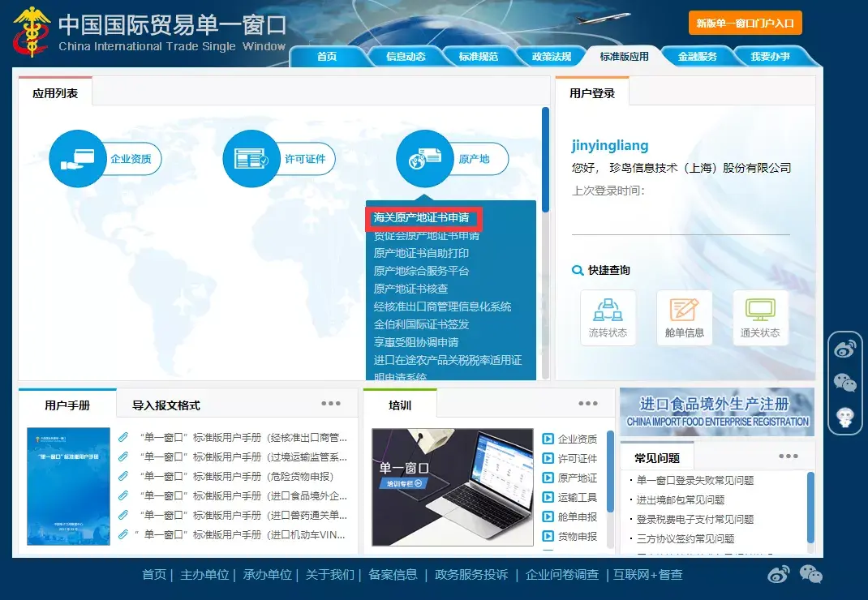This screenshot has height=600, width=868.
Task: Click the 快捷查询 magnifier icon
Action: 578,270
